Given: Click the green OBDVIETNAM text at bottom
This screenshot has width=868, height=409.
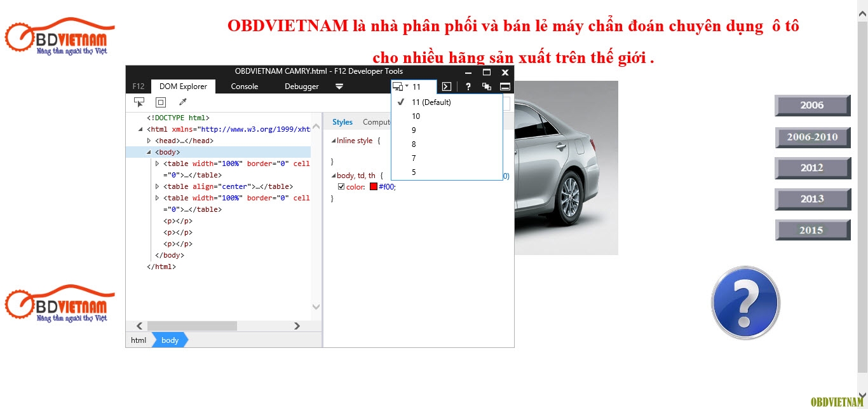Looking at the screenshot, I should (x=837, y=402).
